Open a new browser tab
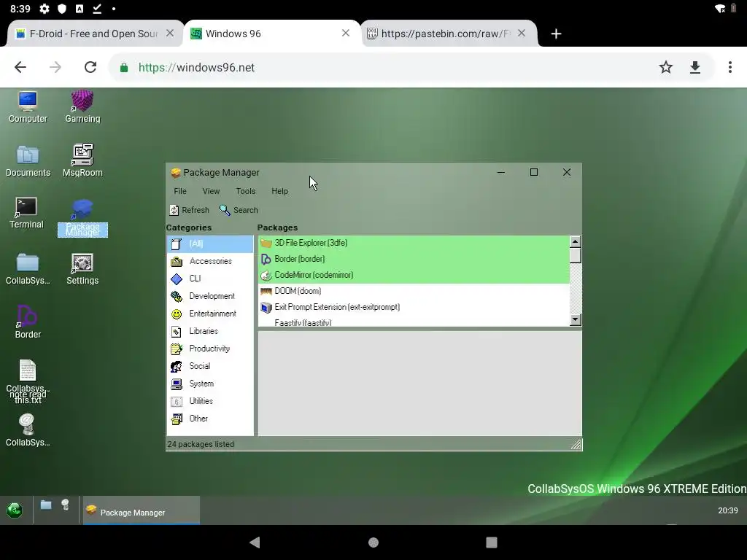747x560 pixels. tap(556, 34)
